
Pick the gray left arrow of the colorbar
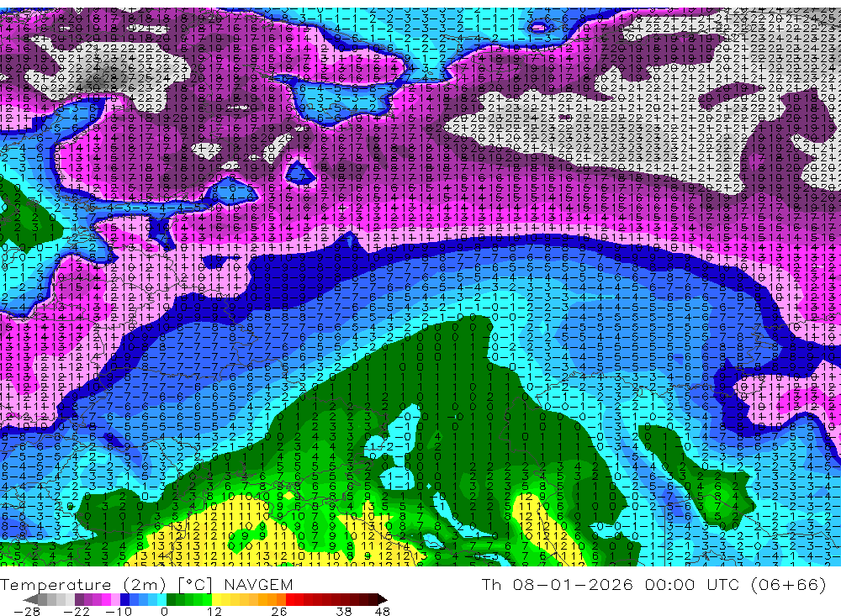point(30,600)
